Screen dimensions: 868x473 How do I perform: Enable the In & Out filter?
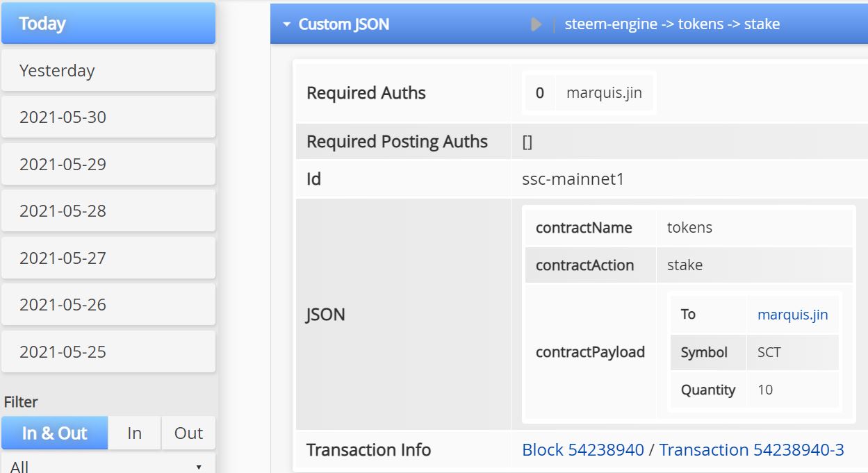click(55, 433)
